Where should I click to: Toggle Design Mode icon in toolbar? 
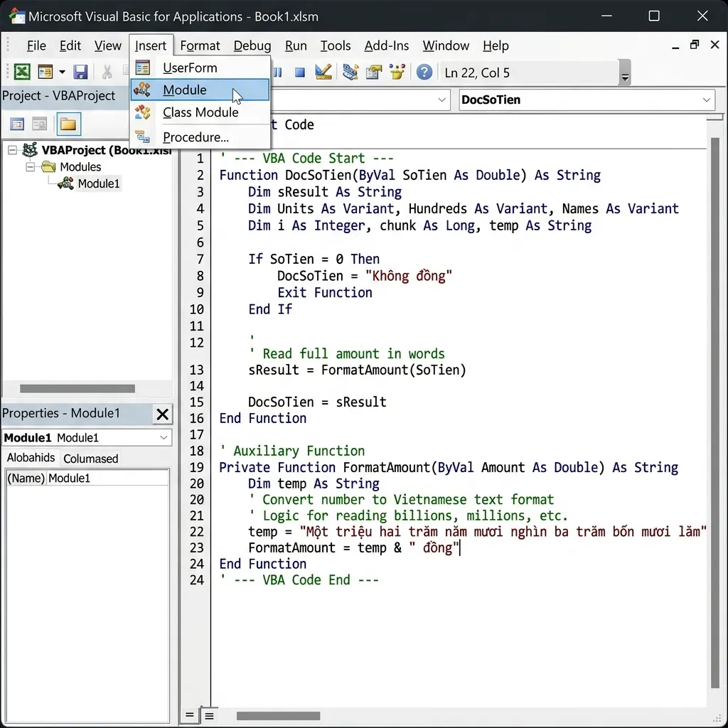pos(323,72)
